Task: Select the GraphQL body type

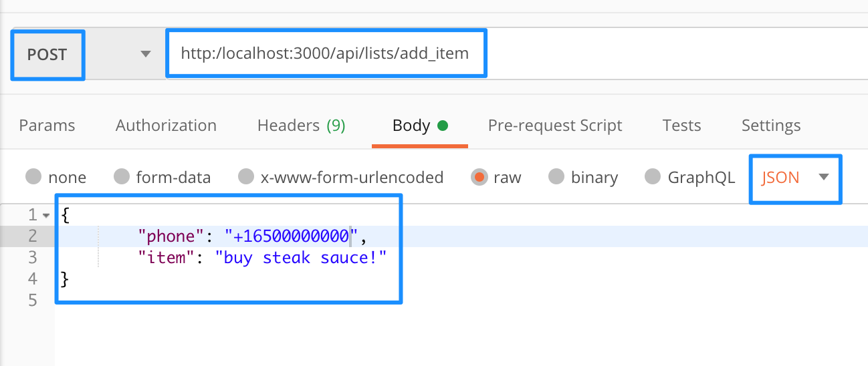Action: 653,177
